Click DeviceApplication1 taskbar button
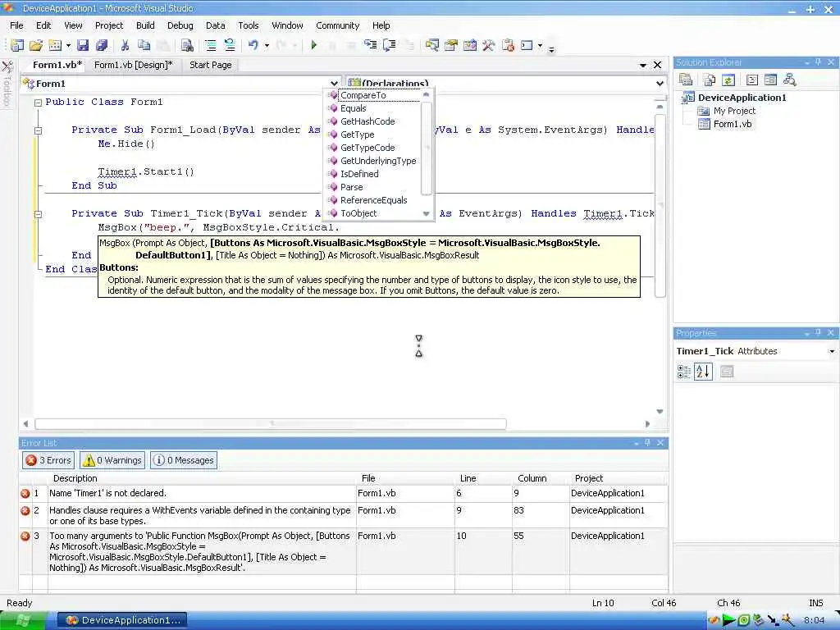 click(x=123, y=620)
